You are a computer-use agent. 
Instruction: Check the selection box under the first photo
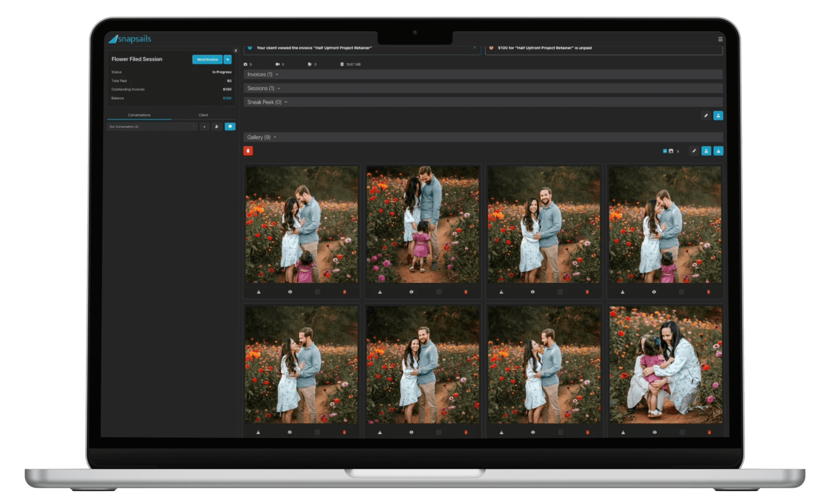317,292
